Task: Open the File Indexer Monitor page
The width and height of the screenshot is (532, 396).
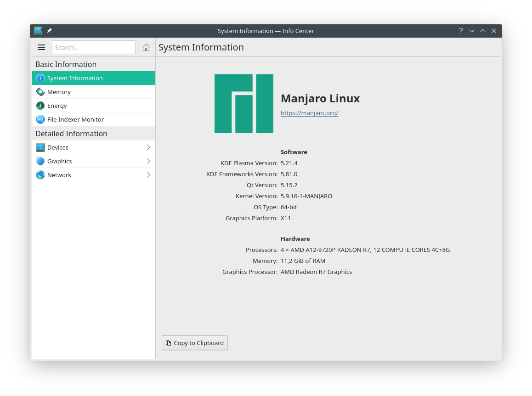Action: (x=94, y=120)
